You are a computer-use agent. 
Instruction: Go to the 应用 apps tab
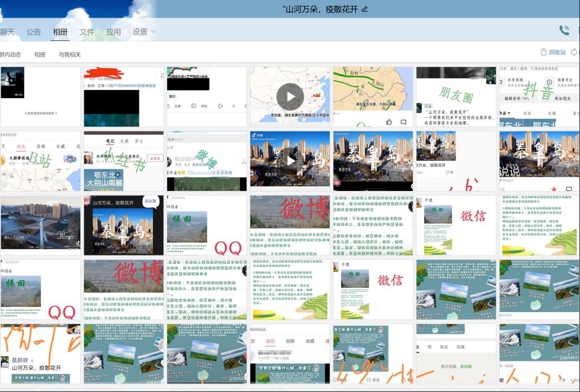point(113,32)
